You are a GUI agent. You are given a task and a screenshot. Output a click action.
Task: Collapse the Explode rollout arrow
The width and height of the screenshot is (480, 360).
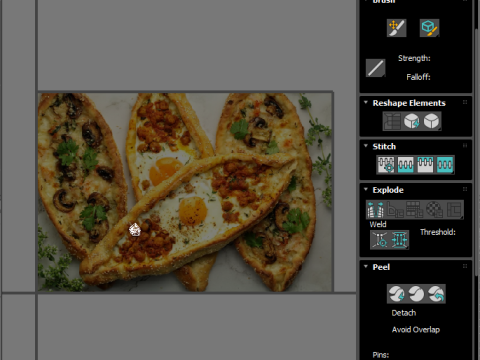366,189
